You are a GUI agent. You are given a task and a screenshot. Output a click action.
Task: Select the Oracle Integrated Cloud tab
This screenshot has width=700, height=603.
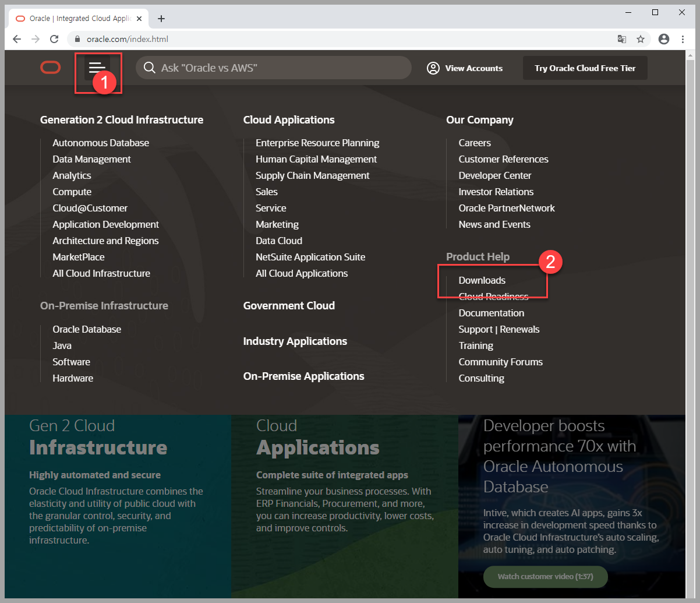pyautogui.click(x=79, y=19)
